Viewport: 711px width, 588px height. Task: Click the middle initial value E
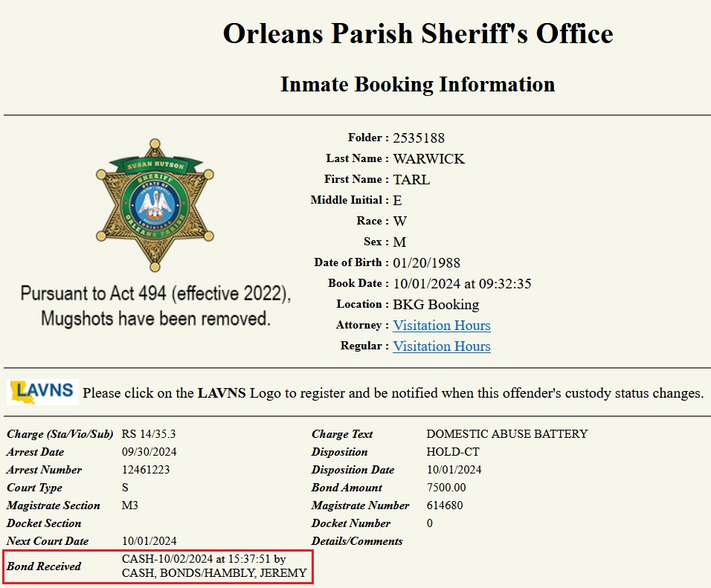point(397,201)
